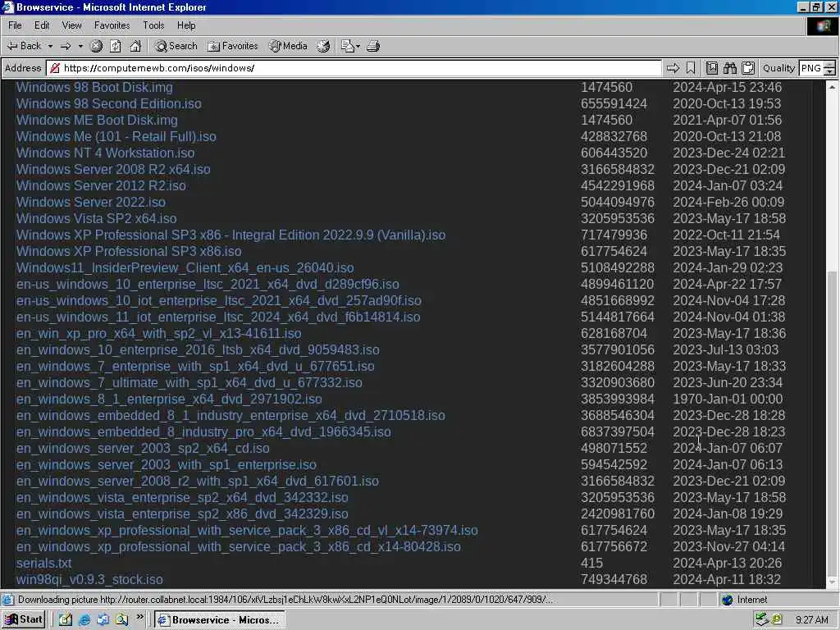This screenshot has height=630, width=840.
Task: Click the Browservice bookmark icon
Action: [x=691, y=68]
